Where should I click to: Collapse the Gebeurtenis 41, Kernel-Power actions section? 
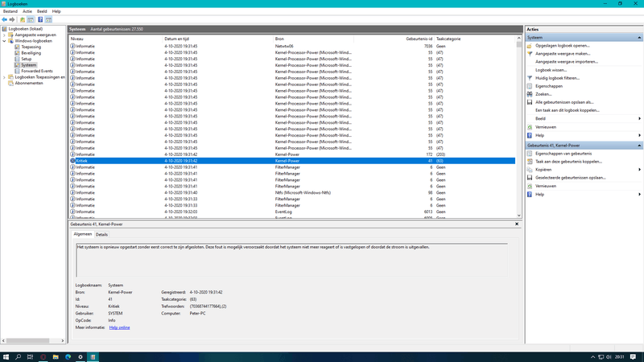(639, 146)
